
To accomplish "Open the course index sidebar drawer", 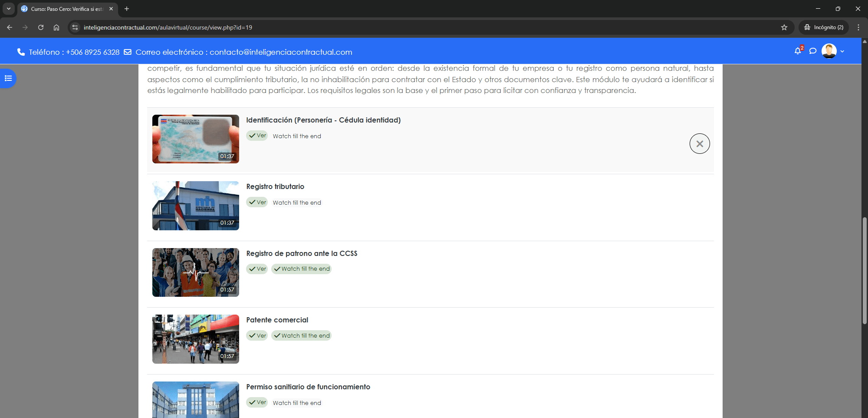I will (x=8, y=78).
